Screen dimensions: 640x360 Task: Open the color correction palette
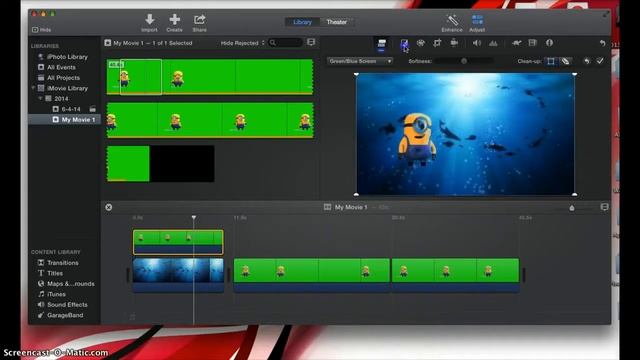tap(421, 43)
